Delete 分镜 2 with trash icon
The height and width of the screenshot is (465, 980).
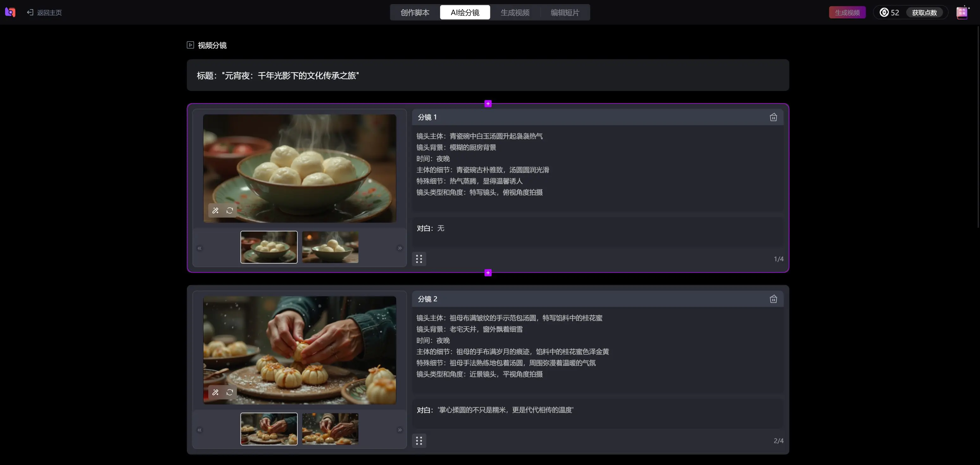click(x=773, y=299)
